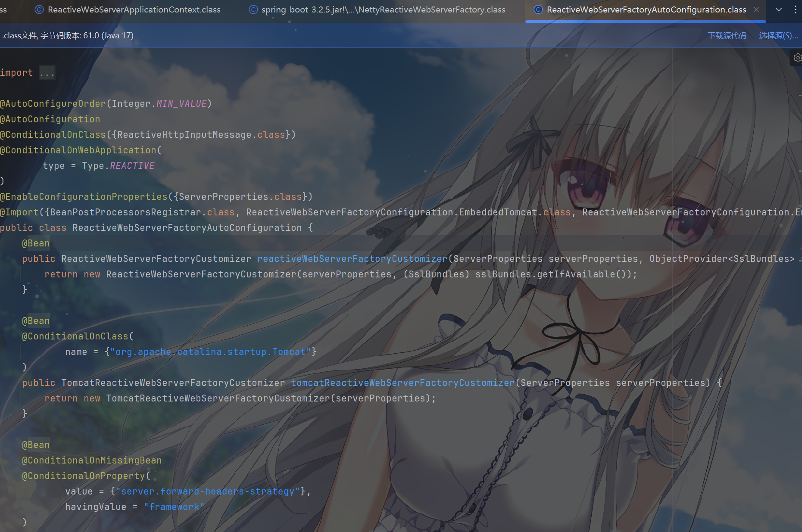802x532 pixels.
Task: Click the class icon on NettyReactiveWebServerFactory tab
Action: (x=253, y=9)
